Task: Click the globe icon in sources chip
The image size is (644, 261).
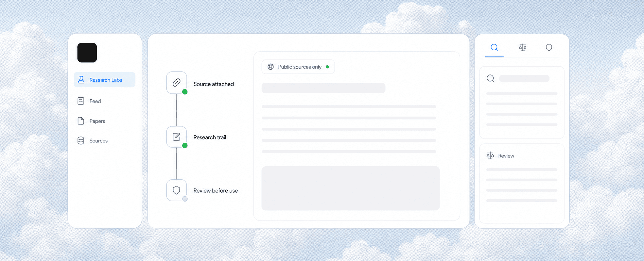Action: pos(271,67)
